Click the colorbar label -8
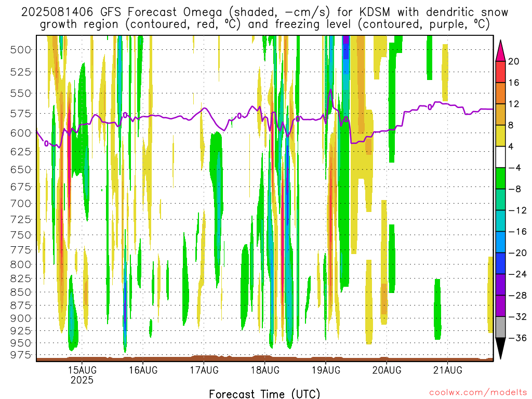Viewport: 532px width, 399px height. click(515, 189)
